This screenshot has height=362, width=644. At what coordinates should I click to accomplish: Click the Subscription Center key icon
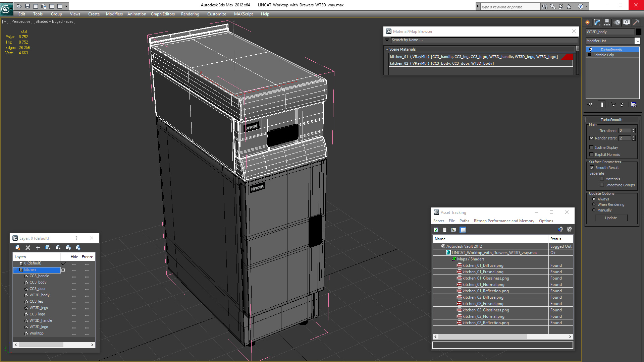tap(553, 6)
